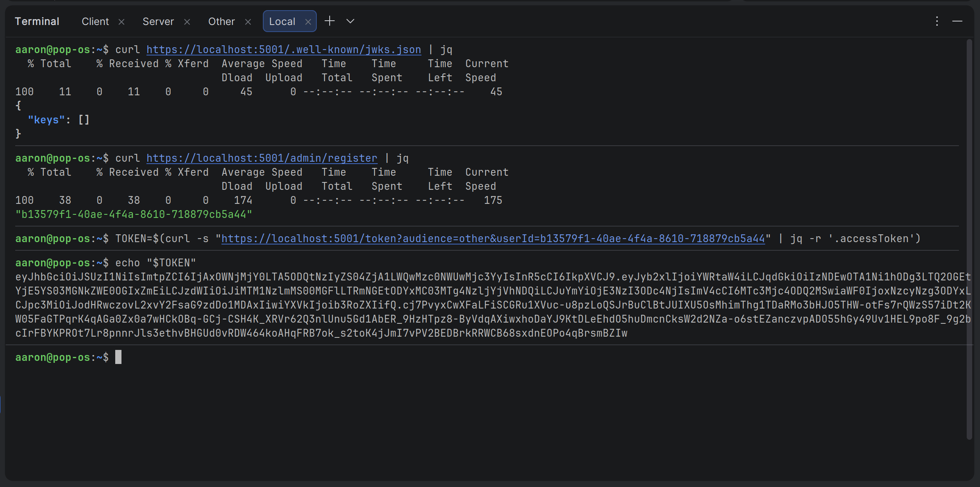Close the Server terminal tab
The image size is (980, 487).
pyautogui.click(x=187, y=22)
